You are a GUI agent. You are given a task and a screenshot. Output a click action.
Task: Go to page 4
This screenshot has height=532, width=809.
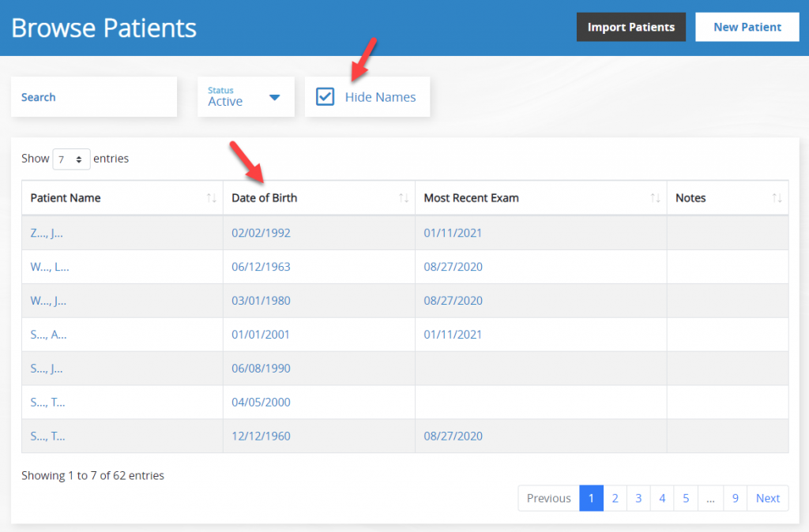click(x=662, y=499)
